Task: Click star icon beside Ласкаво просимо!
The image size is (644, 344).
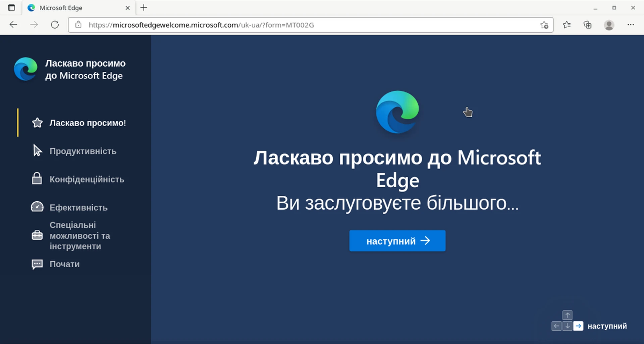Action: click(x=37, y=123)
